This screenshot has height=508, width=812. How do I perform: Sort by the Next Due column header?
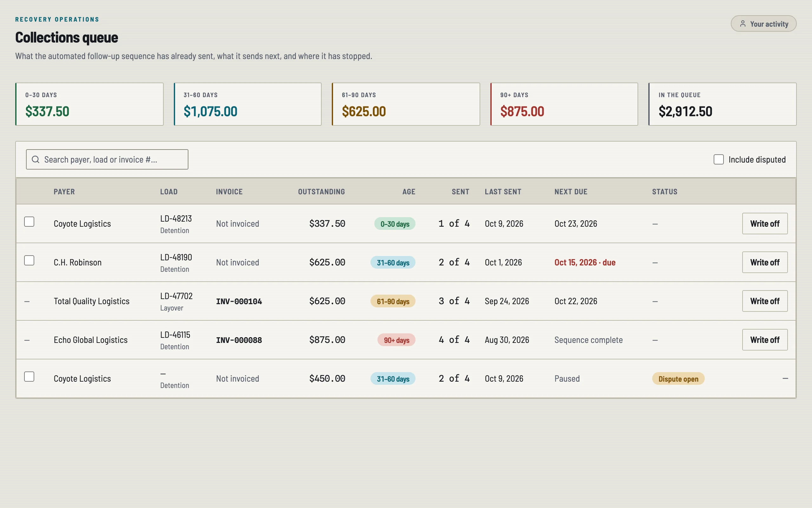tap(571, 191)
